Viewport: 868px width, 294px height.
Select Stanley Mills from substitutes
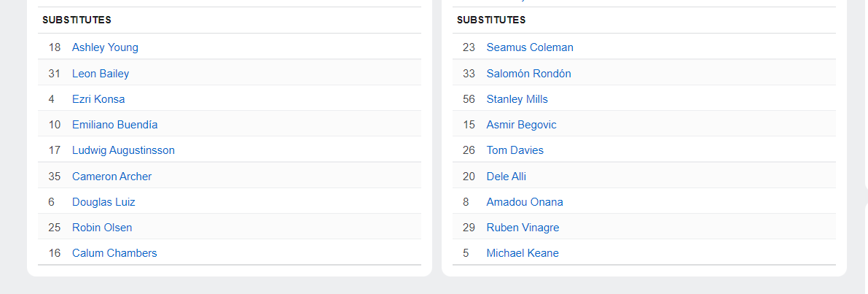point(517,99)
